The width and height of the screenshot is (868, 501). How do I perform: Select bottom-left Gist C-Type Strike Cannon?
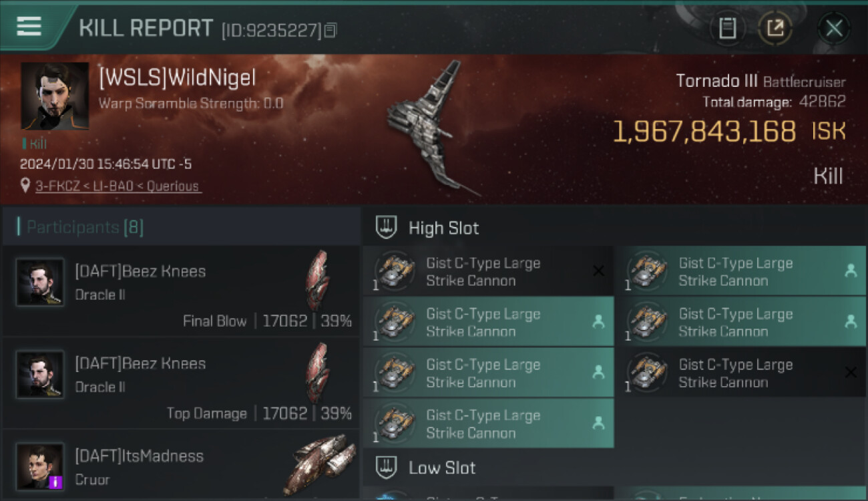pos(488,423)
